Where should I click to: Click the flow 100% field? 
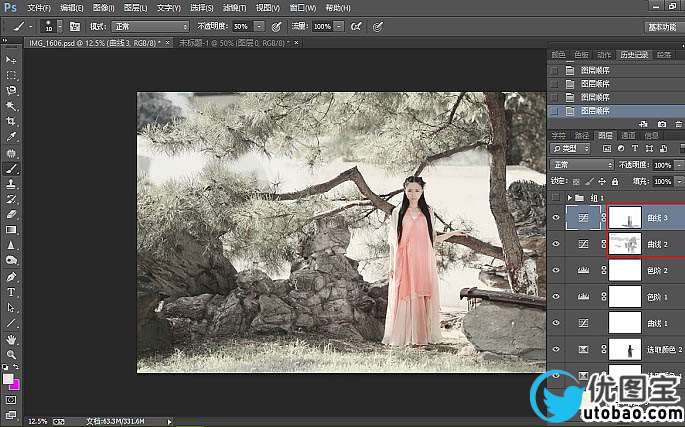322,27
